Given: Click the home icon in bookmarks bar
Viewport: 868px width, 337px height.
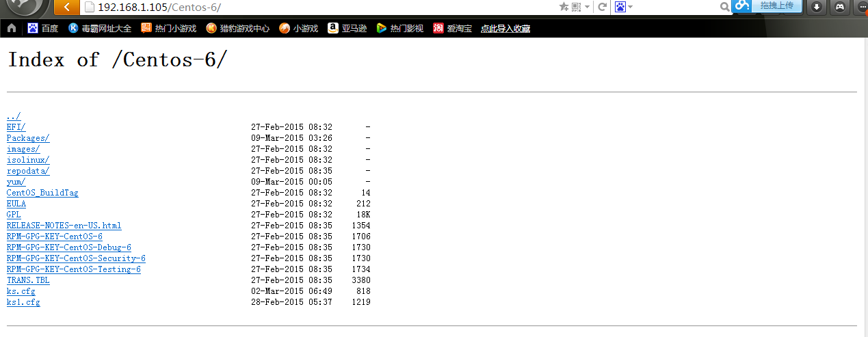Looking at the screenshot, I should [x=11, y=28].
